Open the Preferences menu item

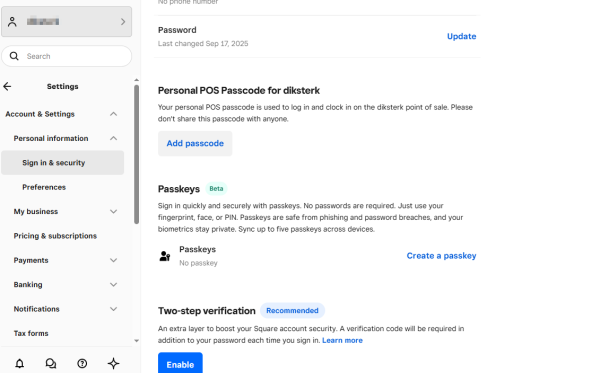point(44,187)
